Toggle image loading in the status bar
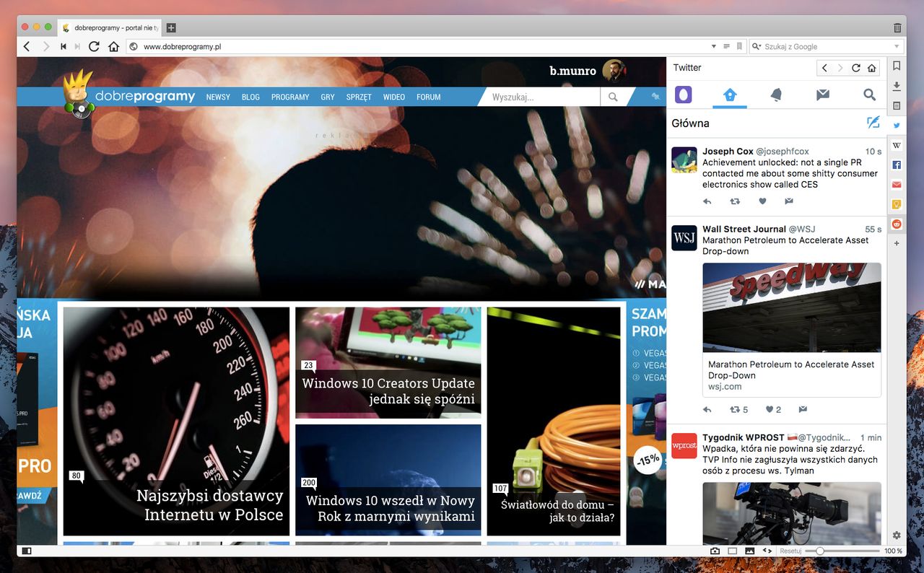Screen dimensions: 924x573 (749, 551)
